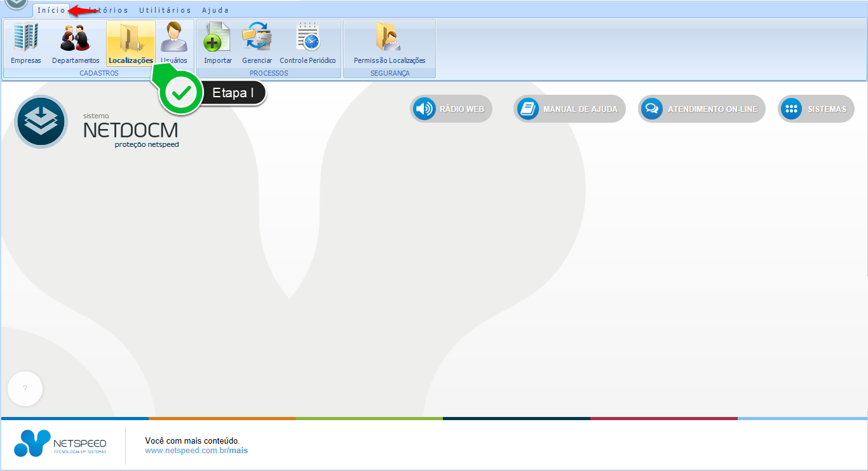Open Permissão Localizações security icon
Image resolution: width=868 pixels, height=471 pixels.
(x=390, y=43)
